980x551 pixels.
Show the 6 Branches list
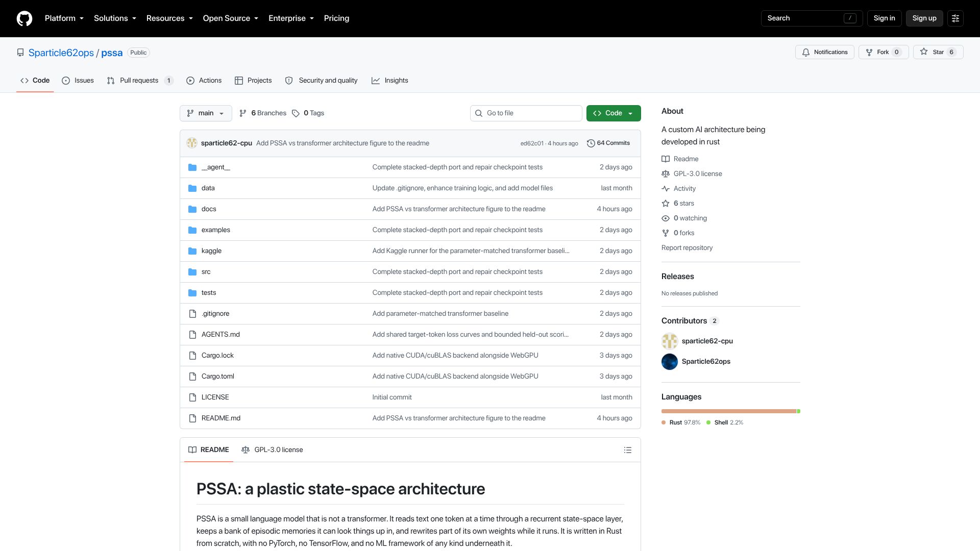(x=263, y=113)
